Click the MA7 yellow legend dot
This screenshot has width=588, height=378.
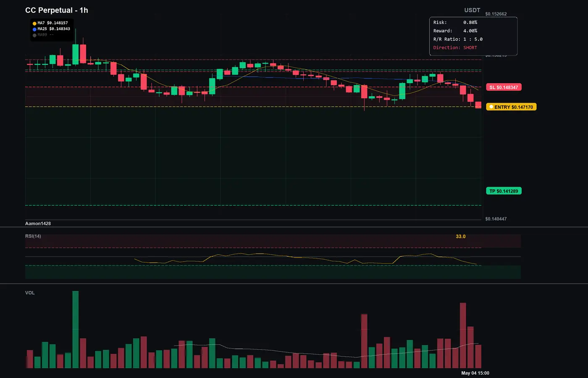[34, 24]
